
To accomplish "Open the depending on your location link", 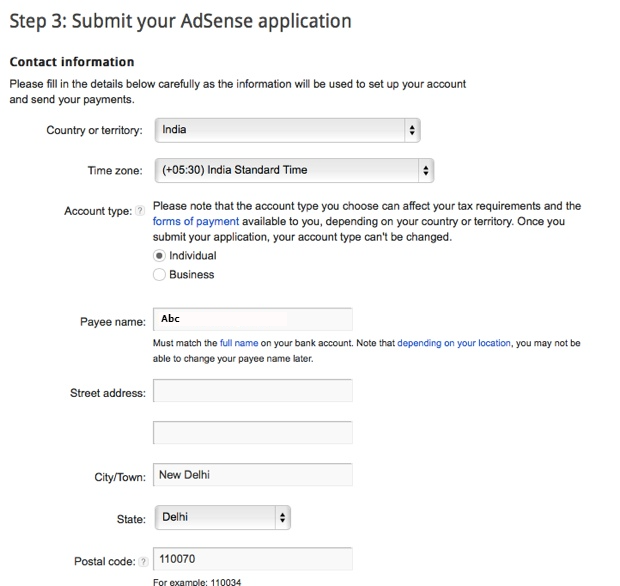I will click(454, 343).
